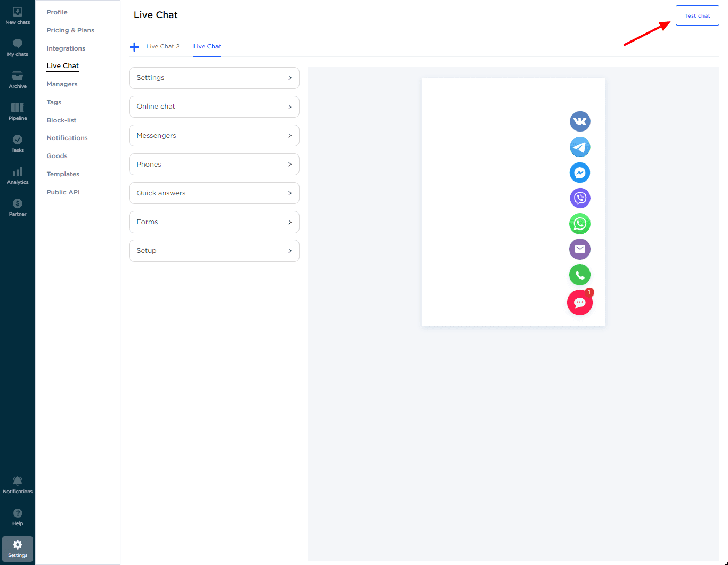Click the purple email envelope icon

tap(580, 249)
